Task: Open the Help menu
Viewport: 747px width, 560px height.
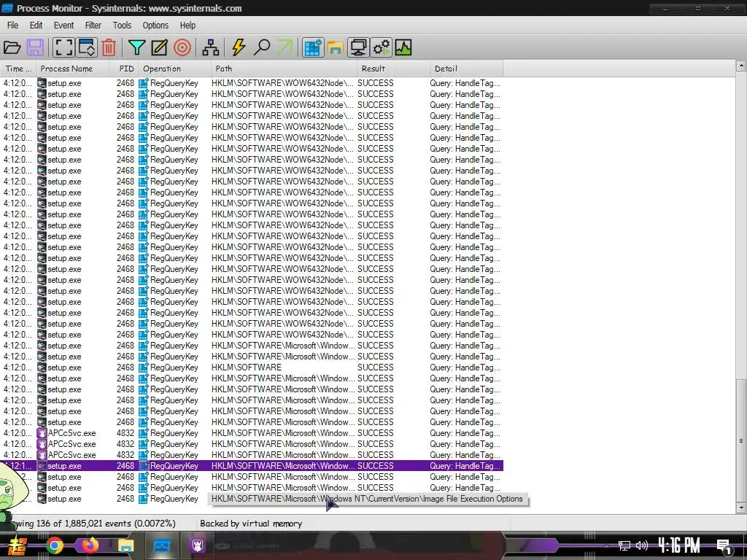Action: click(x=187, y=26)
